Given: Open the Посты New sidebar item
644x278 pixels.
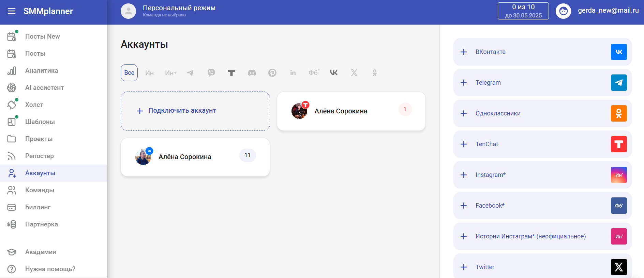Looking at the screenshot, I should (54, 37).
